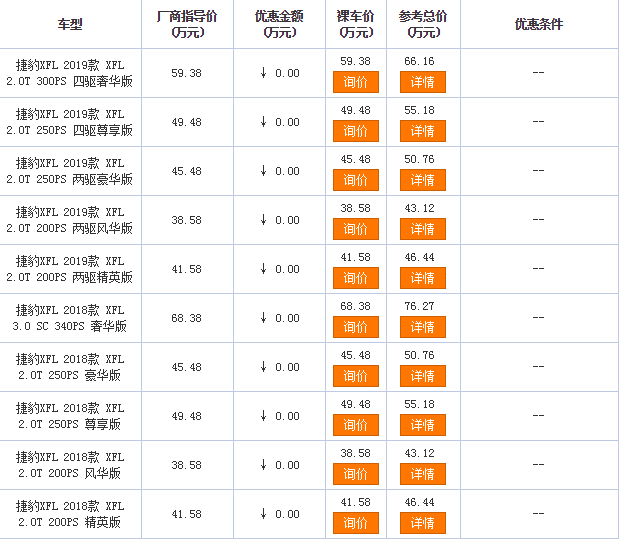This screenshot has height=539, width=620.
Task: Click guide price 59.38 in 厂商指导价 column
Action: pos(186,73)
